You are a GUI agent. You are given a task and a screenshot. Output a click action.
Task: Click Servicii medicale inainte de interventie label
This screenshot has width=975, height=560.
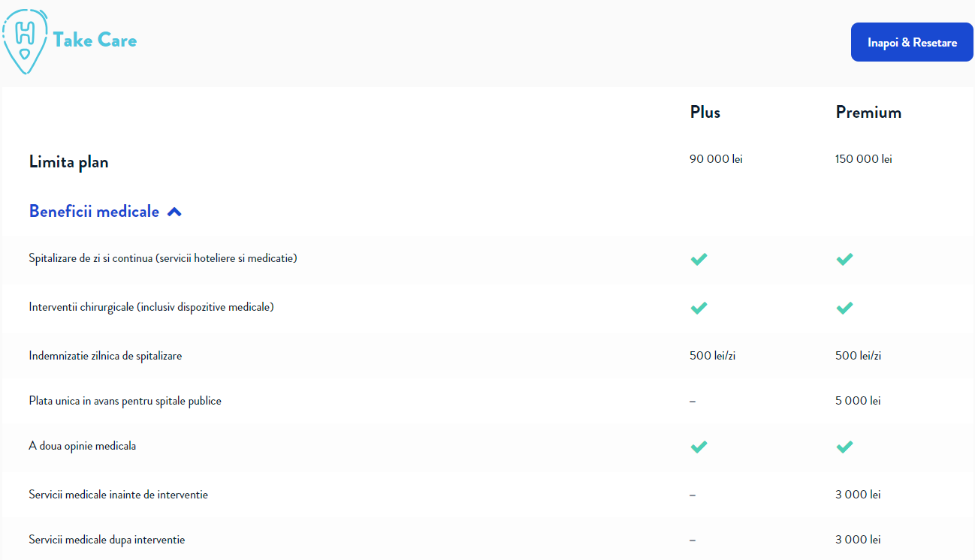119,495
